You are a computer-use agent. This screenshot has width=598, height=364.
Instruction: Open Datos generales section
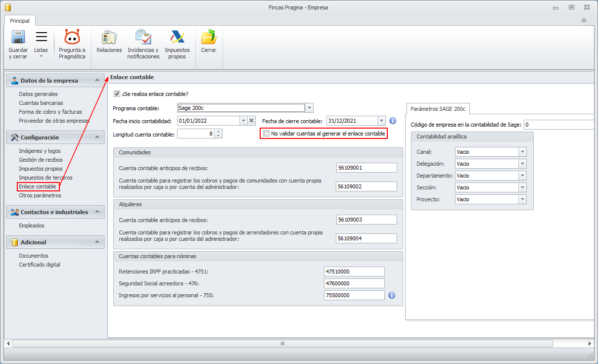38,94
